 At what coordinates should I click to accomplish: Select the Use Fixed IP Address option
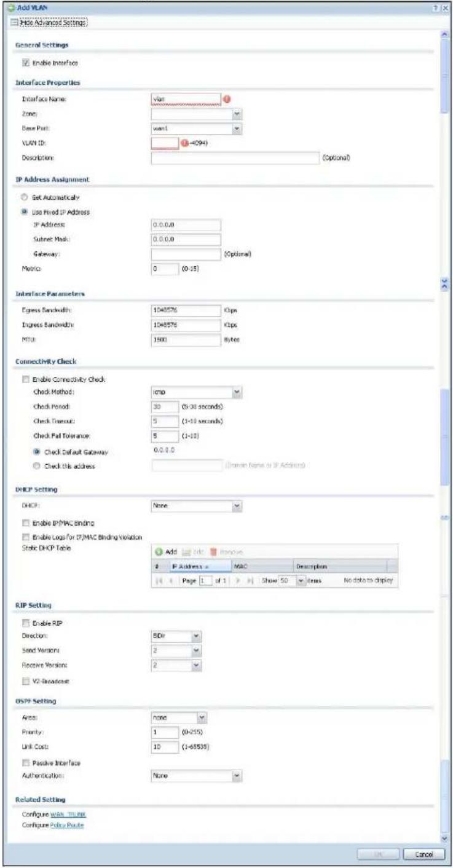[x=25, y=211]
